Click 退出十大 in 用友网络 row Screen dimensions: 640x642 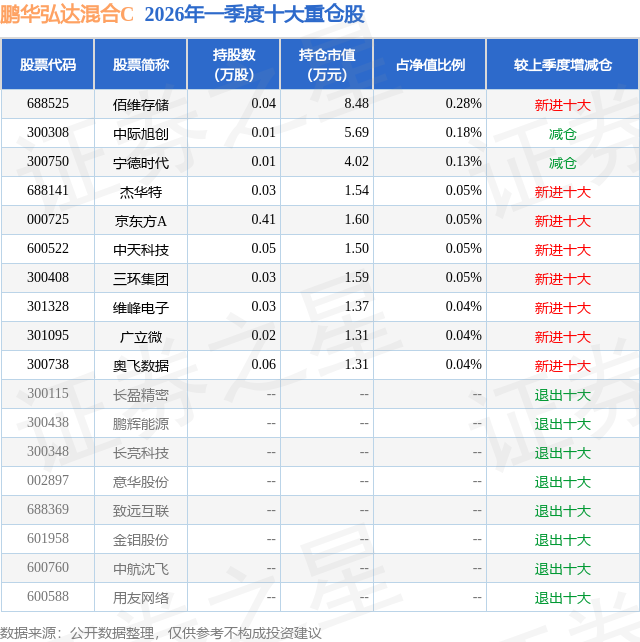tap(563, 599)
